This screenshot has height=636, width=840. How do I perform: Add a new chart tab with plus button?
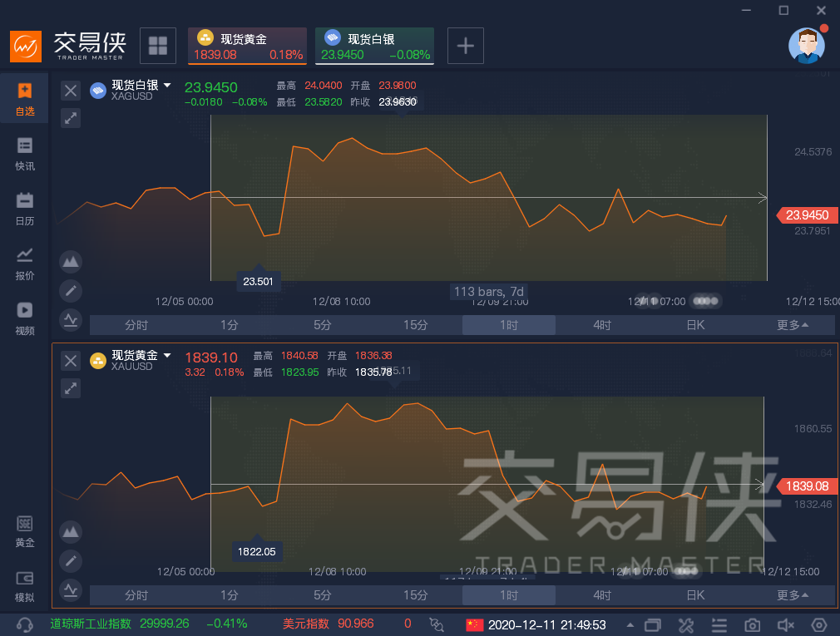click(466, 46)
